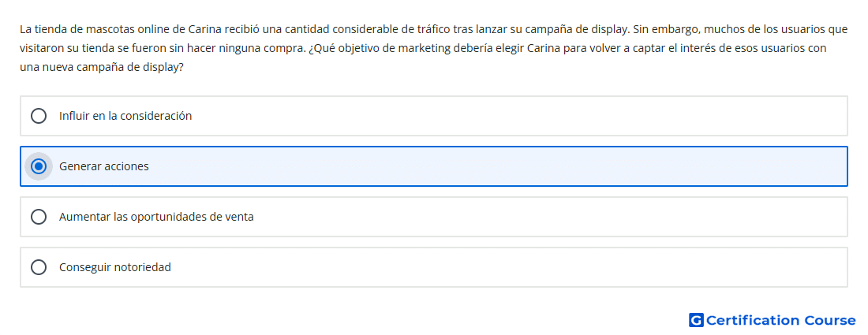Click the blue G logo icon

pyautogui.click(x=696, y=320)
